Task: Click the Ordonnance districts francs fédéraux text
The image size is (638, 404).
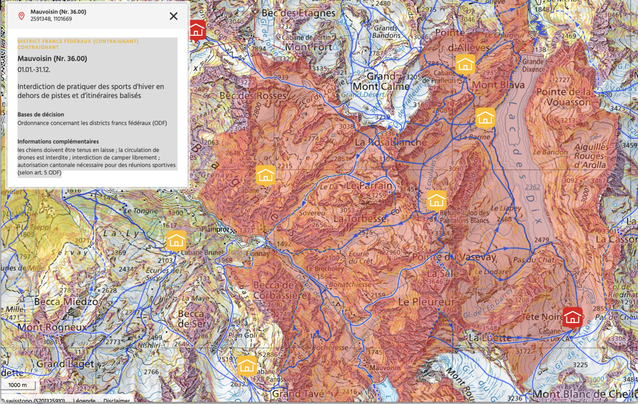Action: click(92, 123)
